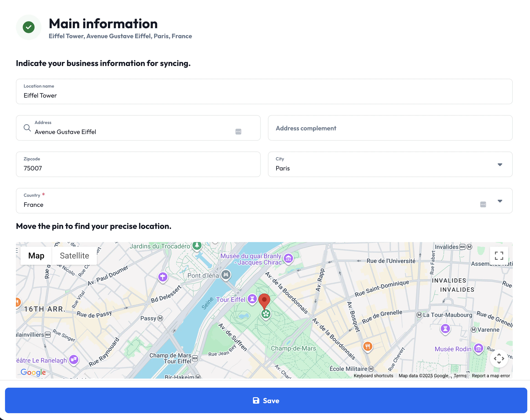530x420 pixels.
Task: Click the École Militaire metro icon
Action: pos(371,369)
